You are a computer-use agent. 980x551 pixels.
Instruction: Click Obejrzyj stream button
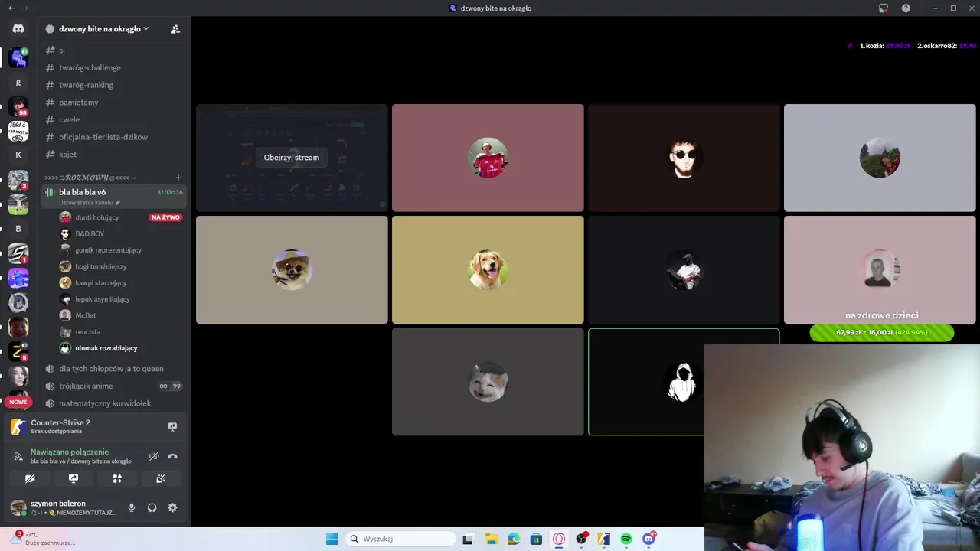[x=292, y=158]
